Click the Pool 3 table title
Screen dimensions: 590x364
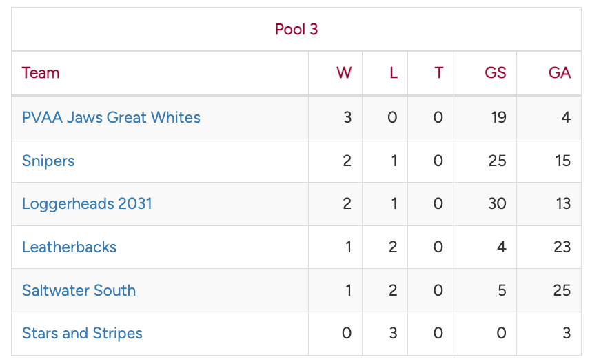pyautogui.click(x=296, y=29)
